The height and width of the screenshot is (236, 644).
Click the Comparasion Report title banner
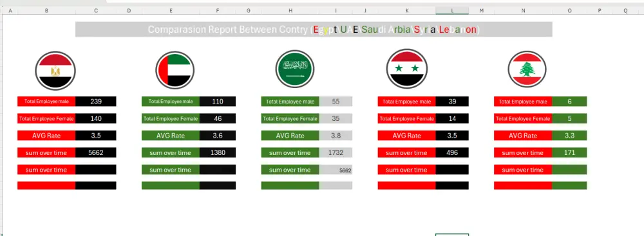pyautogui.click(x=314, y=30)
